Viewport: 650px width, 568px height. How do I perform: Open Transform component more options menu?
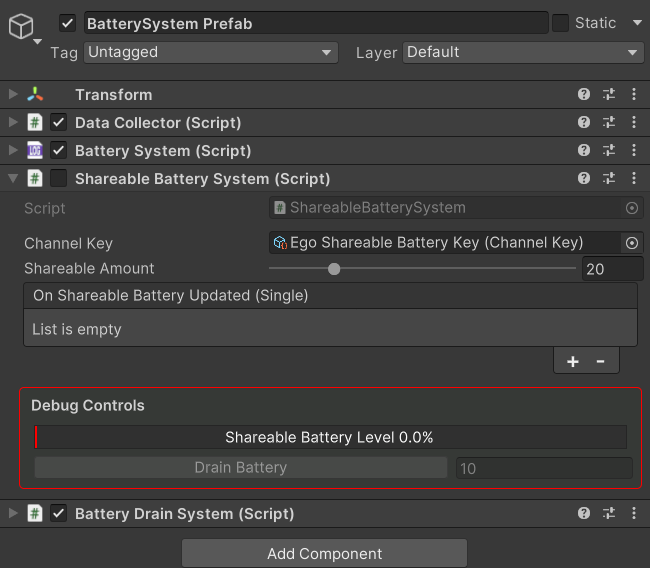(634, 95)
